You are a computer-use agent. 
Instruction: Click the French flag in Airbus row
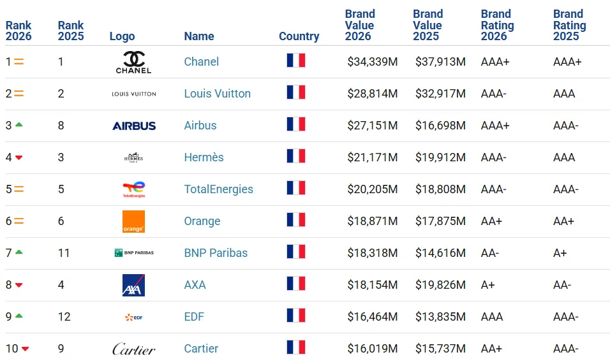pyautogui.click(x=296, y=124)
